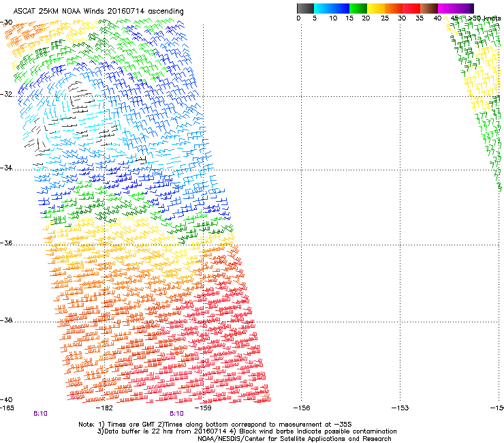Click the cyan 5-10 knots legend color

323,8
